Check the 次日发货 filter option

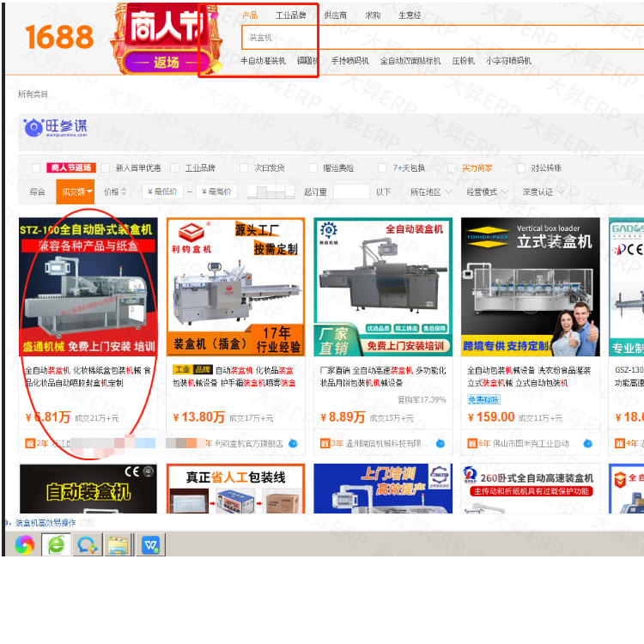pos(245,168)
